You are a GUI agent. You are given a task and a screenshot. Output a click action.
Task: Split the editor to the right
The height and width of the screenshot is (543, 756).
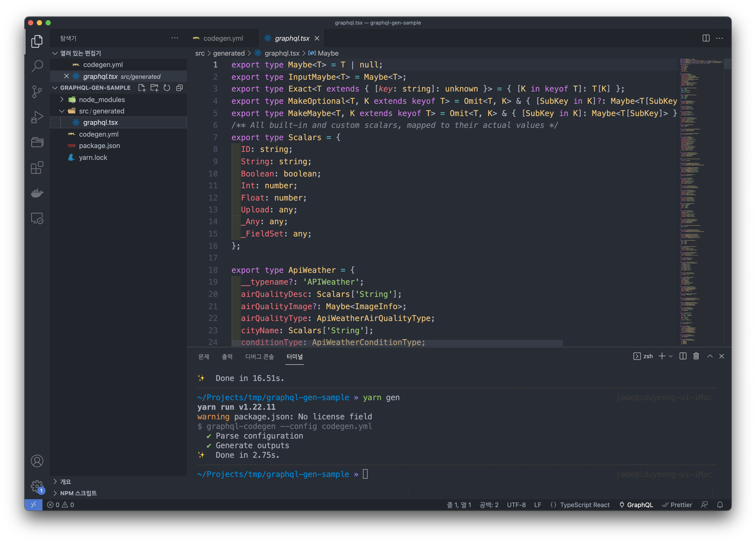(x=706, y=38)
